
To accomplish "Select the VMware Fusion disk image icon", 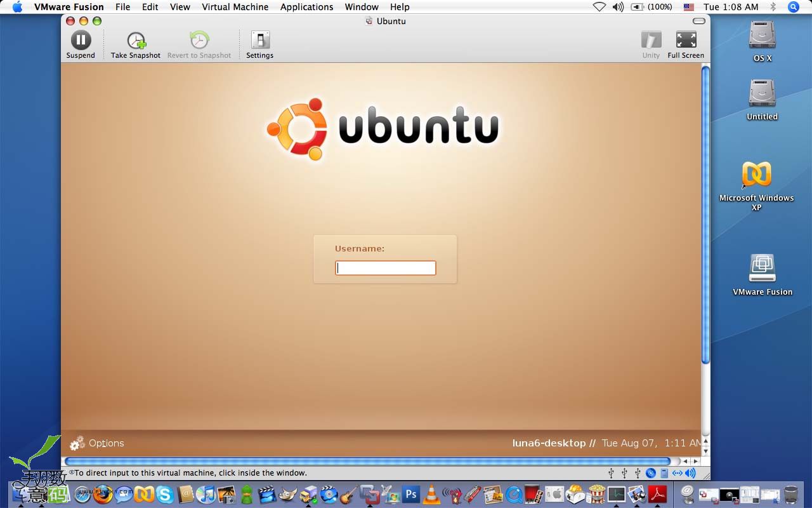I will tap(763, 268).
